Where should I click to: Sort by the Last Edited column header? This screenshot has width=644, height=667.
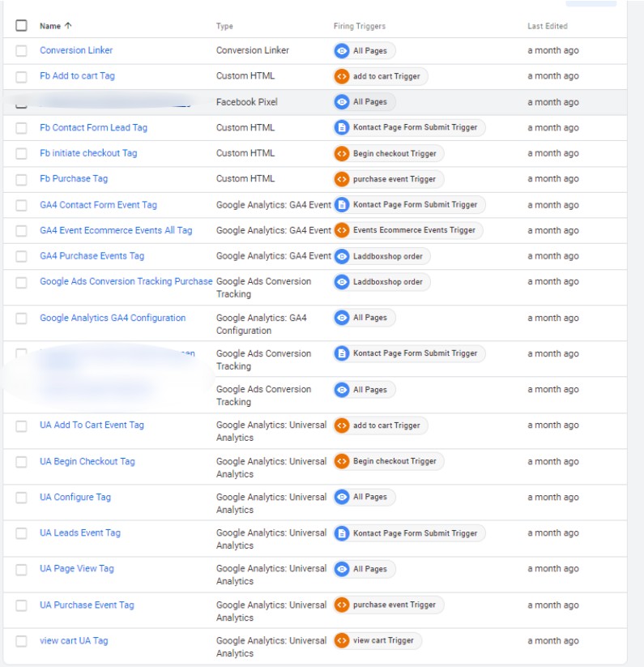tap(548, 26)
